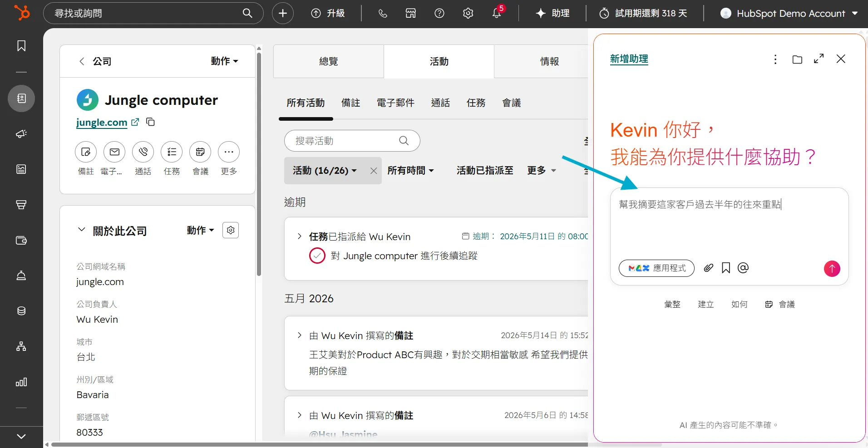Open the 活動 (16/26) filter dropdown
The height and width of the screenshot is (448, 868).
coord(325,171)
